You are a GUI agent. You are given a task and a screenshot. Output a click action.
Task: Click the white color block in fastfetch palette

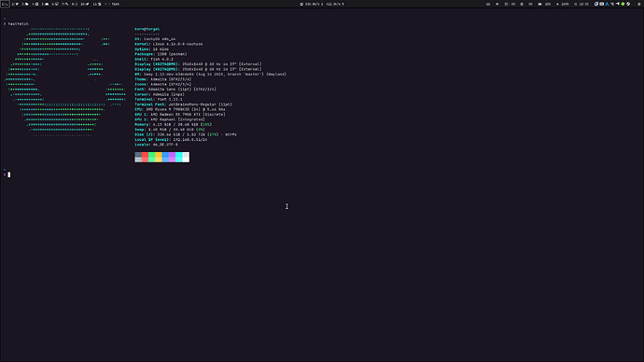click(186, 157)
